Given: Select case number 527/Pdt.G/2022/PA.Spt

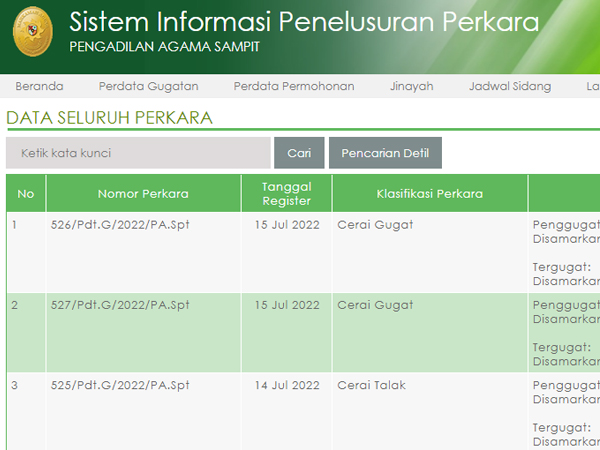Looking at the screenshot, I should (120, 305).
